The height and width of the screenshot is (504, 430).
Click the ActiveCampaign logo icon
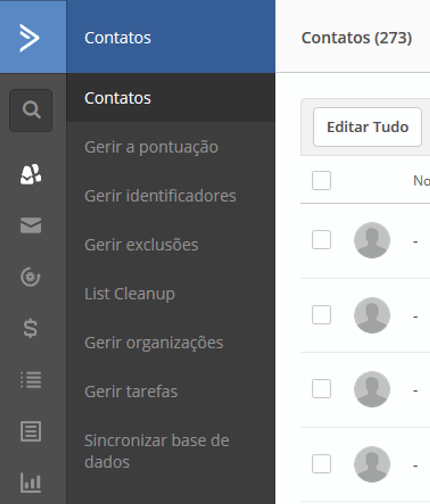click(x=30, y=38)
